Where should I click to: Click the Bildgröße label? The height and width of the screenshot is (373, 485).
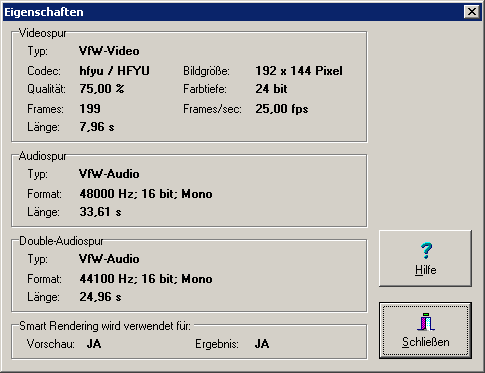click(206, 71)
